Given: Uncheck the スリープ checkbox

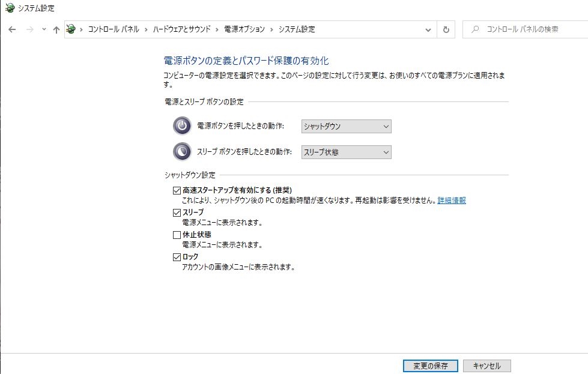Looking at the screenshot, I should (177, 213).
